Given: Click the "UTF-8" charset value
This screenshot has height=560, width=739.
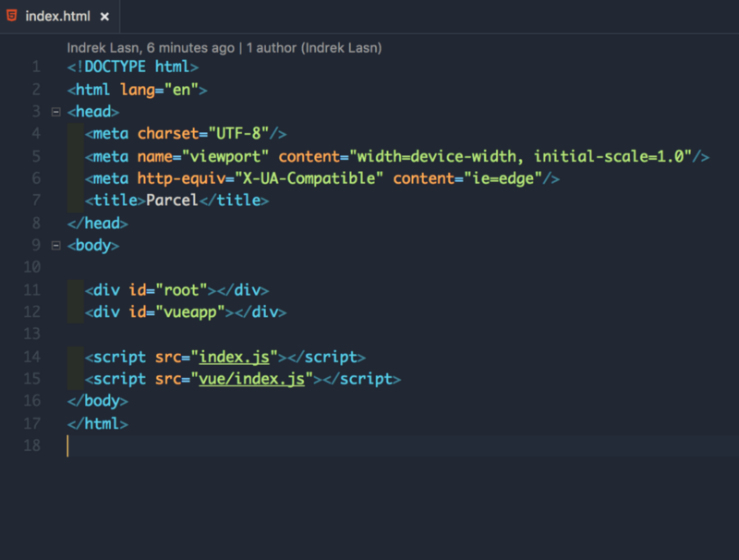Looking at the screenshot, I should coord(238,134).
